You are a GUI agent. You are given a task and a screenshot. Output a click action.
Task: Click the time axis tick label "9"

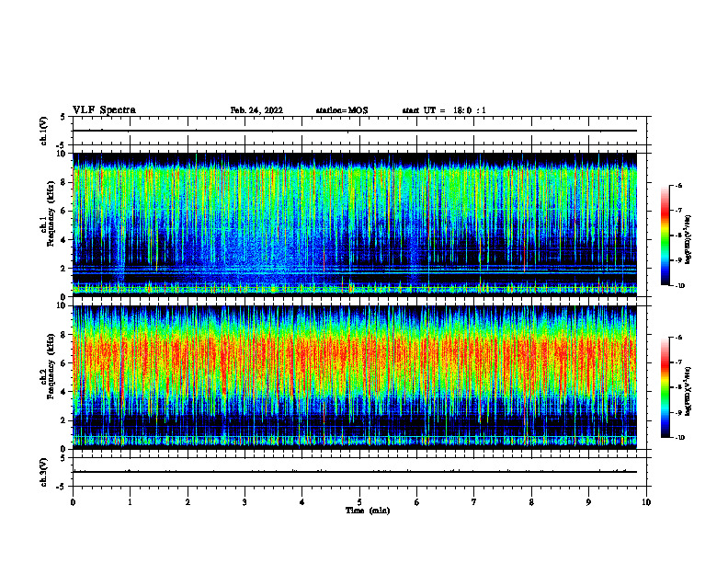click(588, 502)
